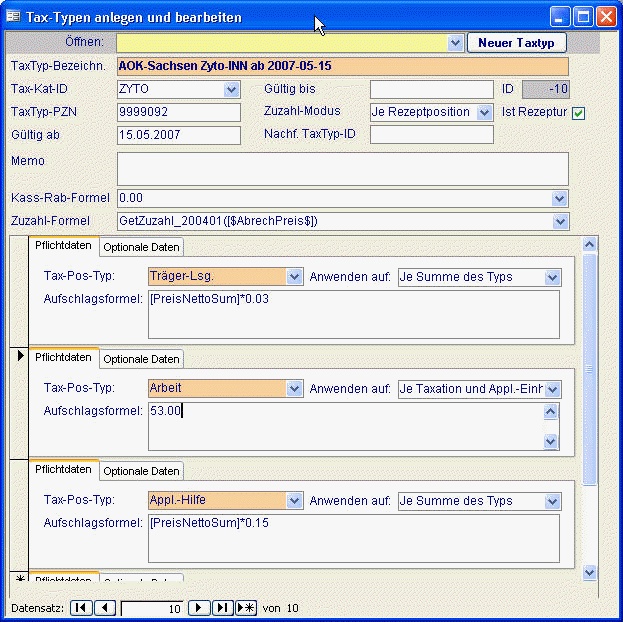This screenshot has width=623, height=622.
Task: Click subform scrollbar up arrow
Action: (x=590, y=244)
